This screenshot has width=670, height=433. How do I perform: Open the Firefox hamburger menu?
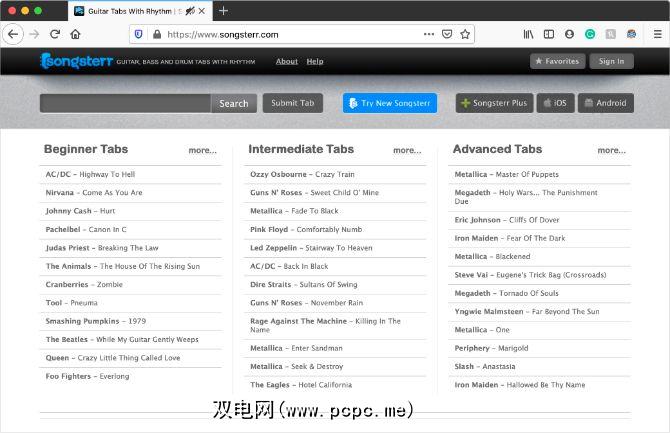tap(658, 34)
